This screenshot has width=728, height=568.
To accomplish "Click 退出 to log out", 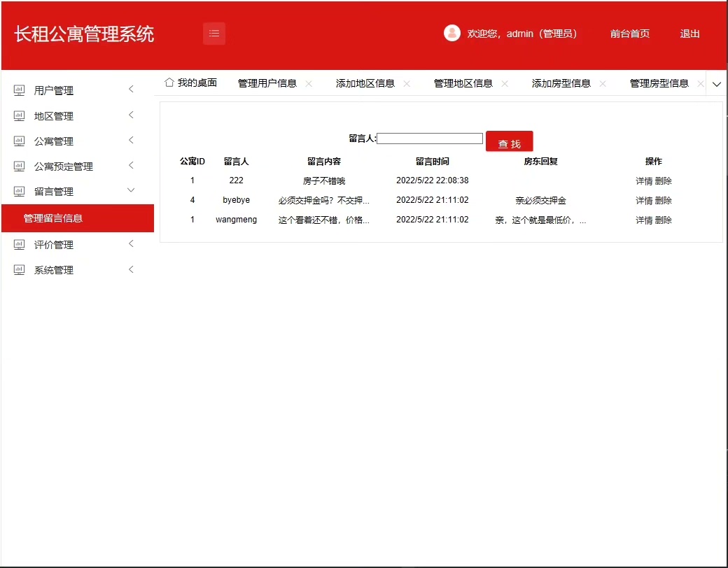I will tap(689, 34).
